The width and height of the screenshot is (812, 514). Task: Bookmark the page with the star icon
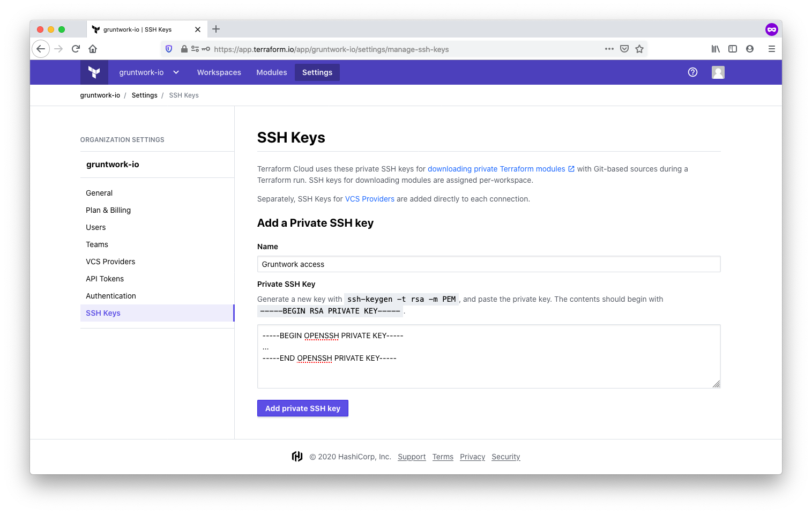[x=639, y=49]
